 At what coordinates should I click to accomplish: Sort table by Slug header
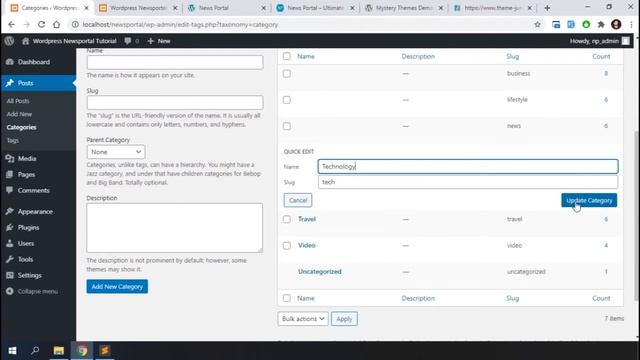pyautogui.click(x=513, y=56)
